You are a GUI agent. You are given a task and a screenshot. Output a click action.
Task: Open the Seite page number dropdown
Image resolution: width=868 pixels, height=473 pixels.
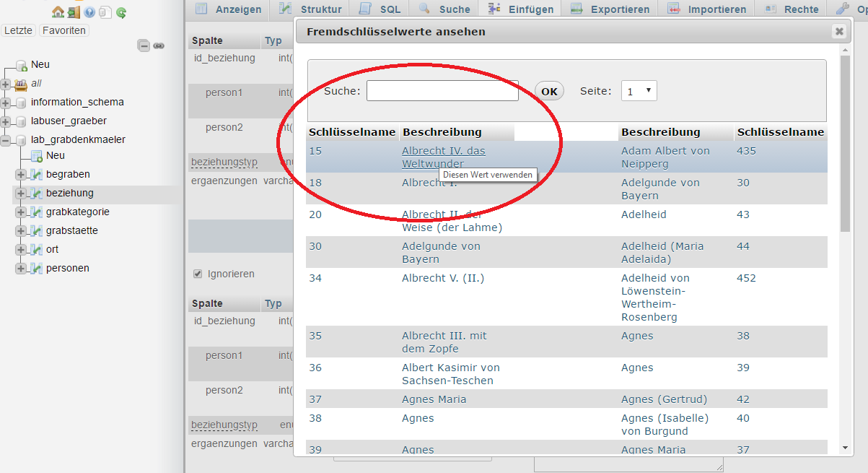coord(639,91)
